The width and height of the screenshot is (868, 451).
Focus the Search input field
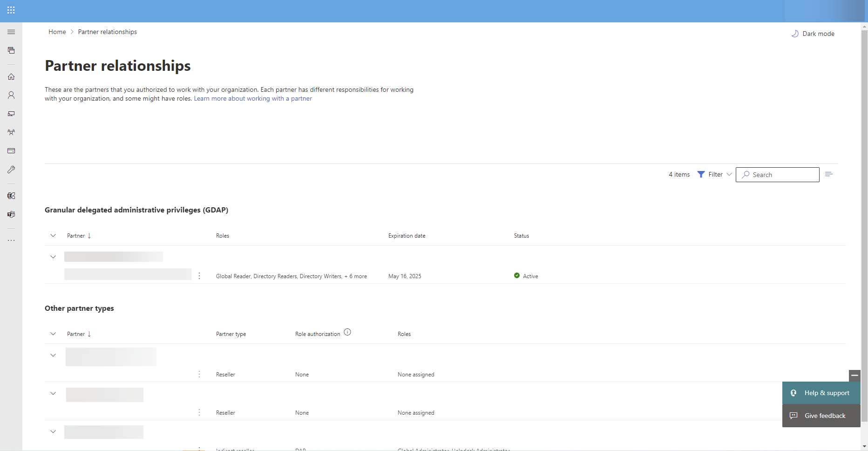tap(778, 175)
